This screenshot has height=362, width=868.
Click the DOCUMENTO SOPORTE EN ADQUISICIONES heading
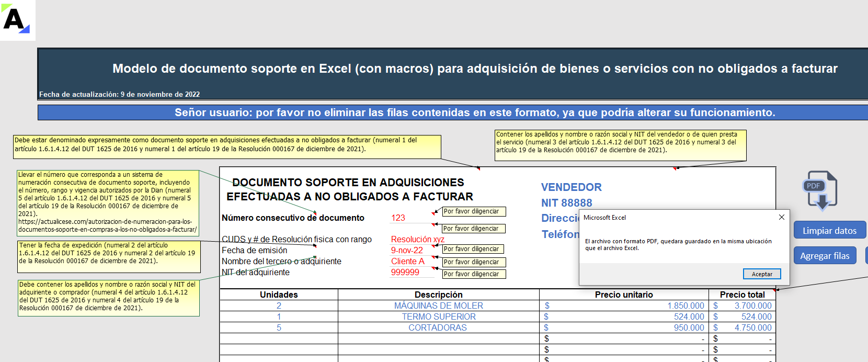coord(349,189)
